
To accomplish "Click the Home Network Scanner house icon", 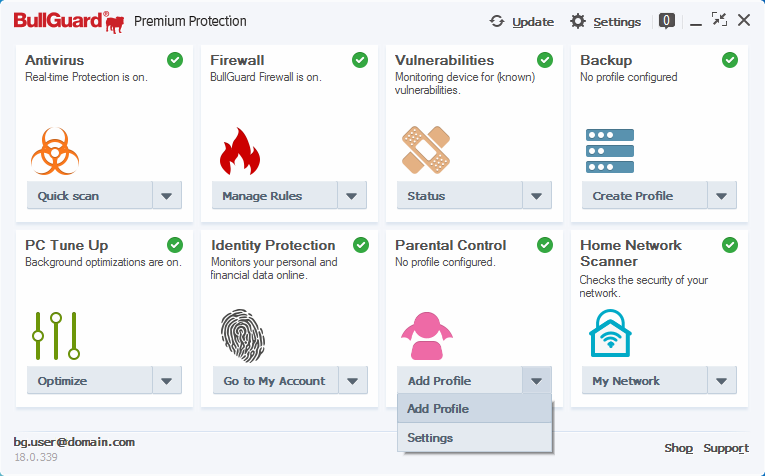I will pos(610,333).
